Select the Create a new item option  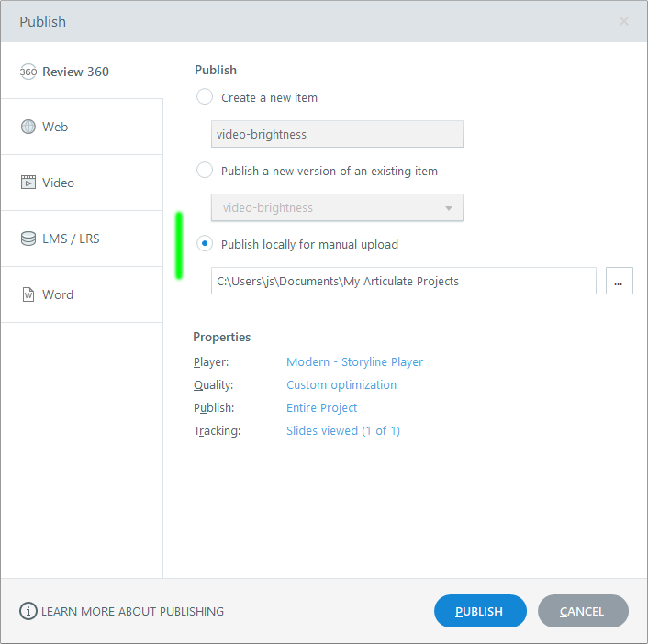click(205, 97)
